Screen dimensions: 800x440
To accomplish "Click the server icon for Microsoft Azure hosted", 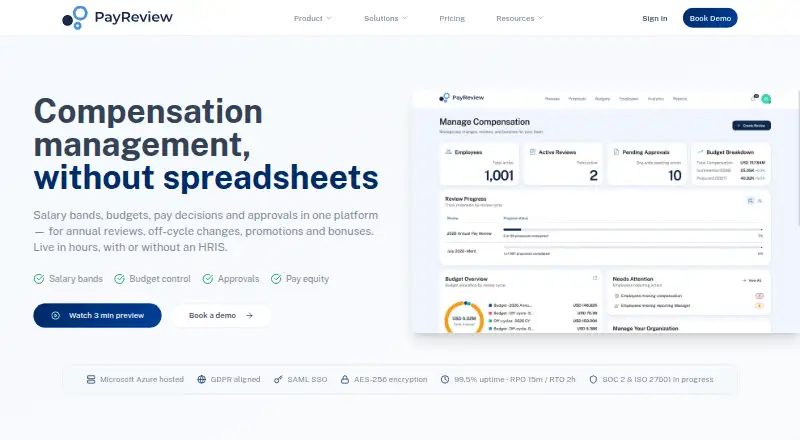I will tap(91, 379).
